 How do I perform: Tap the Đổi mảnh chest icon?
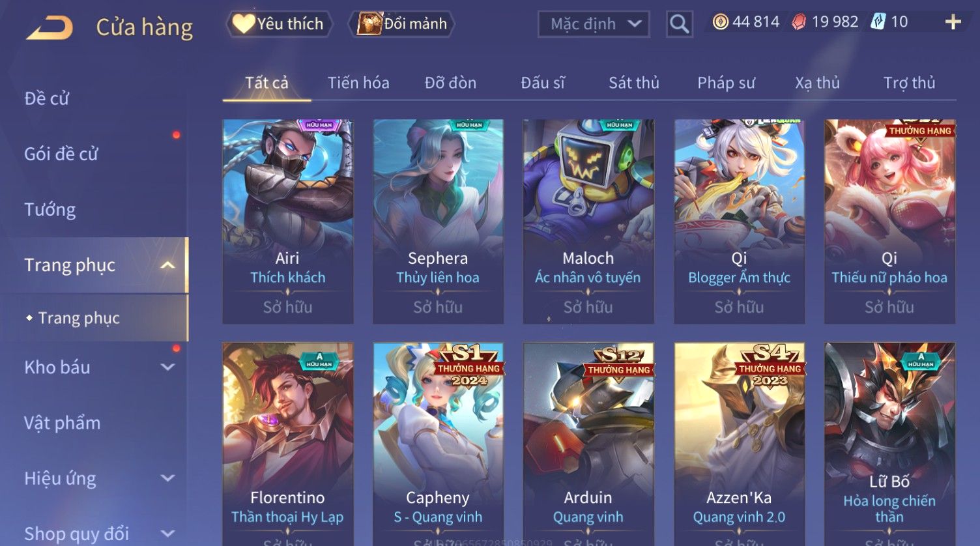coord(369,24)
